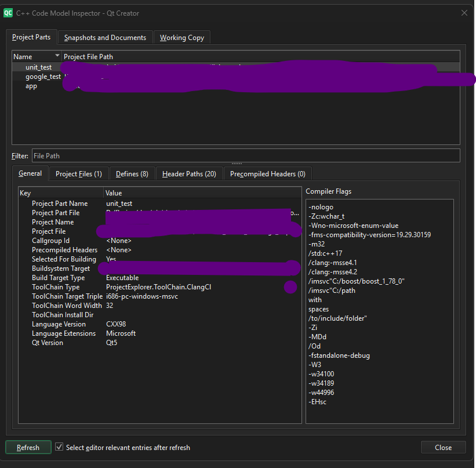Click the -Wno-microsoft-enum-value flag

point(353,226)
